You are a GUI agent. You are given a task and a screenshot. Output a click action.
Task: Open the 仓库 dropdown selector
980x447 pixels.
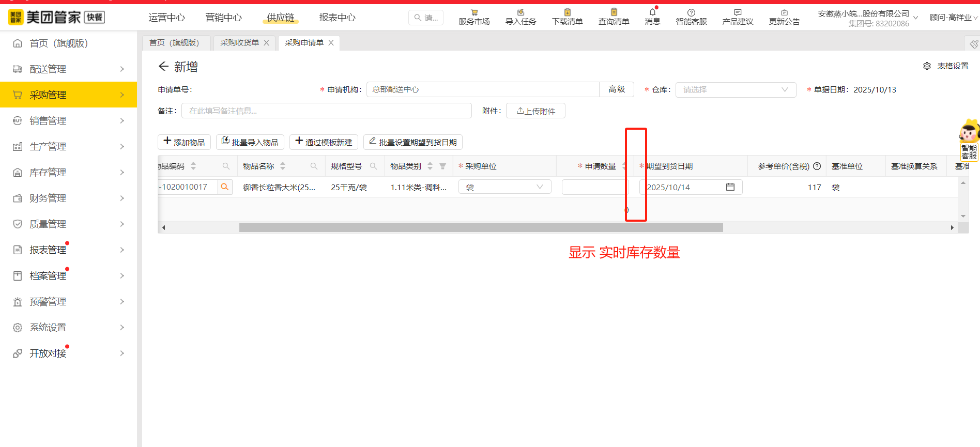tap(735, 90)
